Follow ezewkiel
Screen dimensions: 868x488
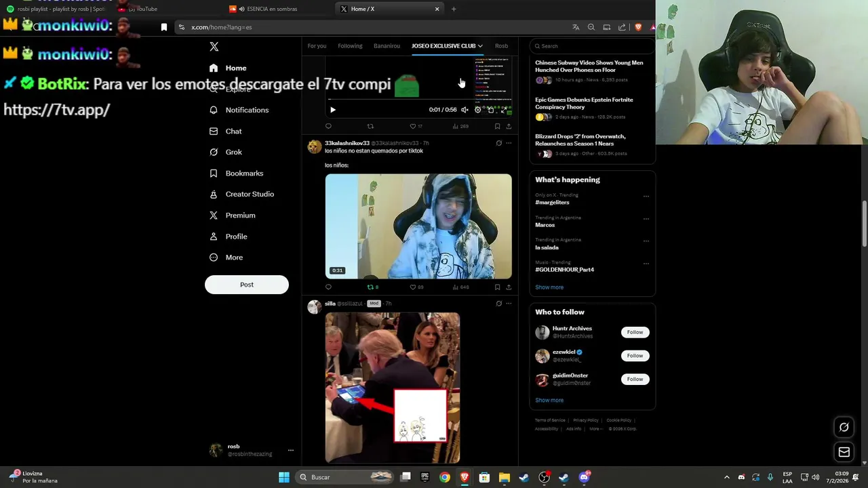pyautogui.click(x=635, y=355)
